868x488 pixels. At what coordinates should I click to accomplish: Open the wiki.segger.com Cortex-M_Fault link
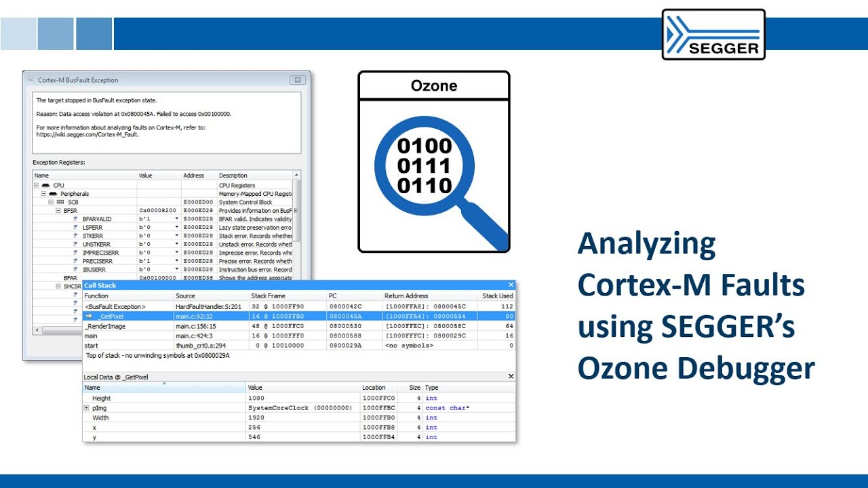[x=89, y=134]
